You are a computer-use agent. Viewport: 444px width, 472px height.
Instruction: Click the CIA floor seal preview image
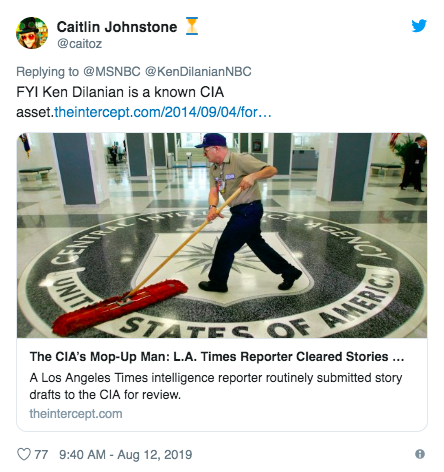[222, 235]
